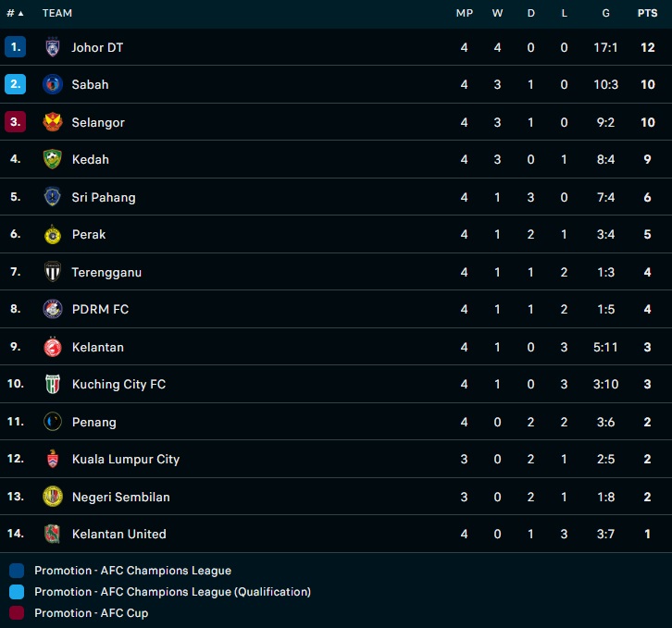Click the Perak club crest
This screenshot has height=628, width=672.
[53, 235]
